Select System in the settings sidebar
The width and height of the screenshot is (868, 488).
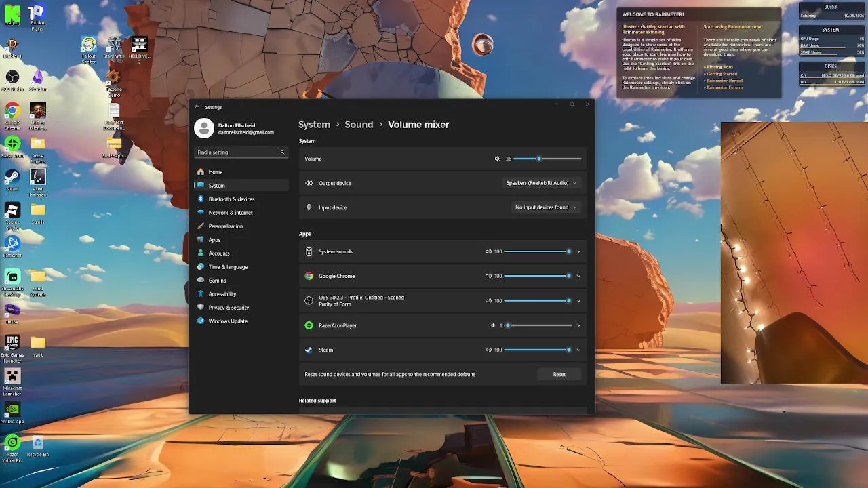[241, 186]
